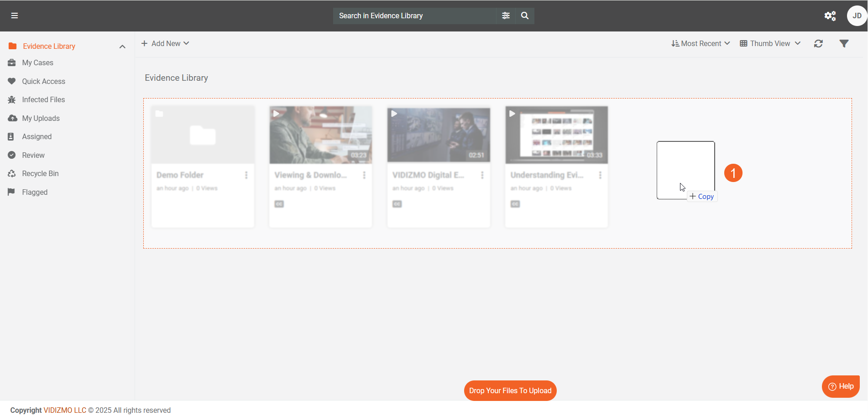This screenshot has height=416, width=868.
Task: Open the JD user profile avatar
Action: [x=857, y=16]
